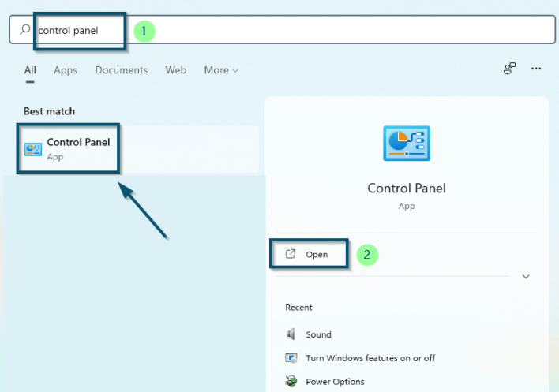Select Control Panel best match result

[x=138, y=149]
